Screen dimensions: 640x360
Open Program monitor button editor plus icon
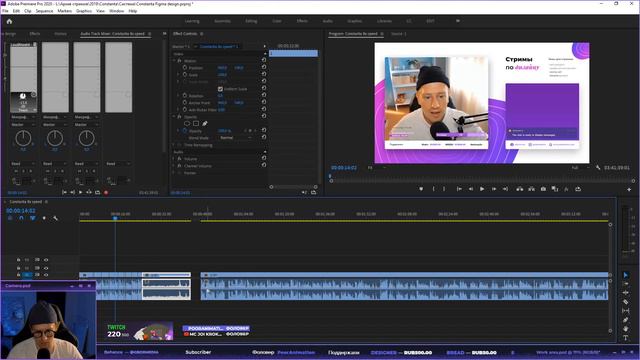[x=629, y=189]
